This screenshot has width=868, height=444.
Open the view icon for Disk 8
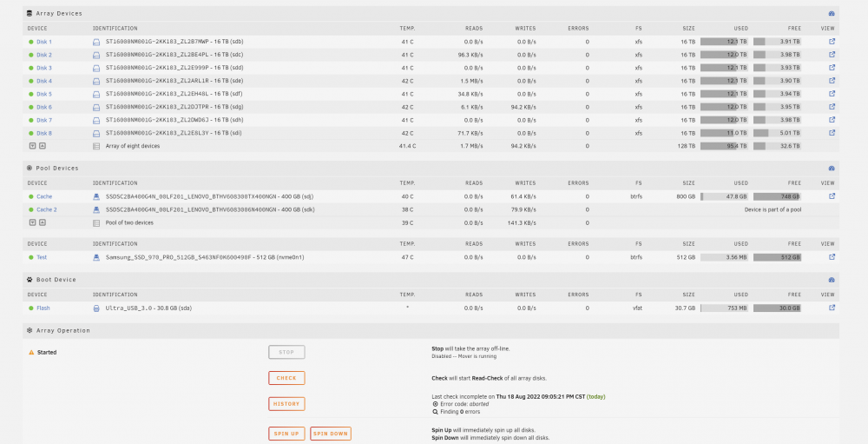pyautogui.click(x=832, y=132)
